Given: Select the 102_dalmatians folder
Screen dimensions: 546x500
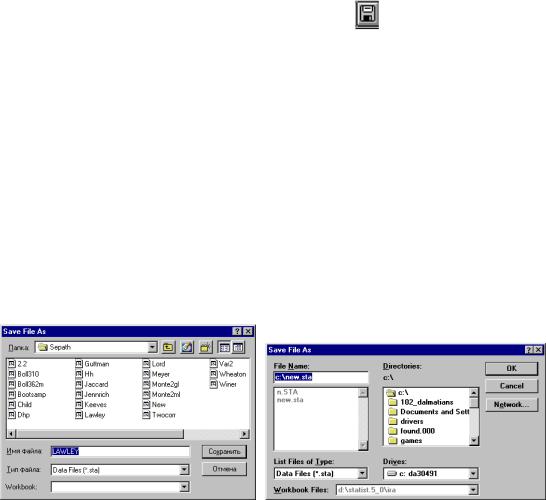Looking at the screenshot, I should coord(421,402).
